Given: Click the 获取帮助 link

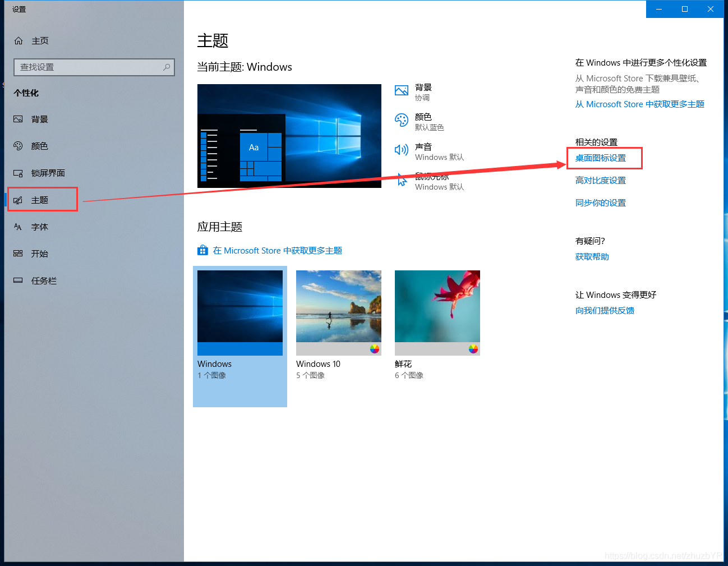Looking at the screenshot, I should [x=592, y=257].
